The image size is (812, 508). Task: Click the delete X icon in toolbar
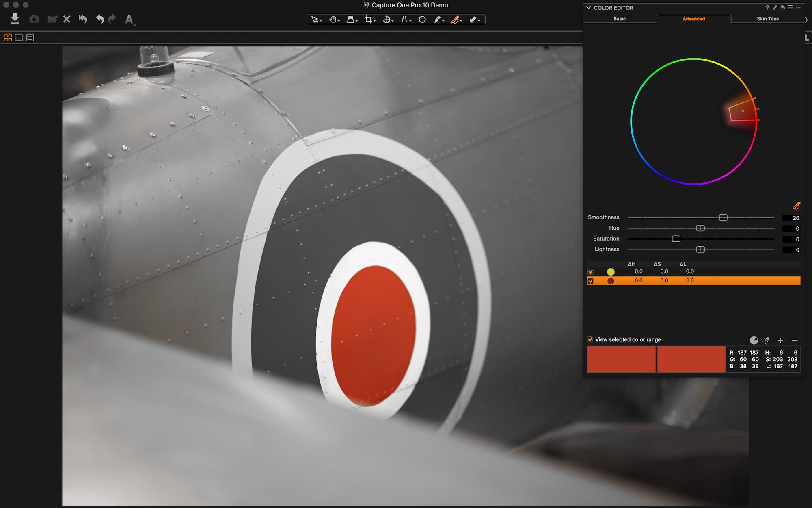click(67, 19)
